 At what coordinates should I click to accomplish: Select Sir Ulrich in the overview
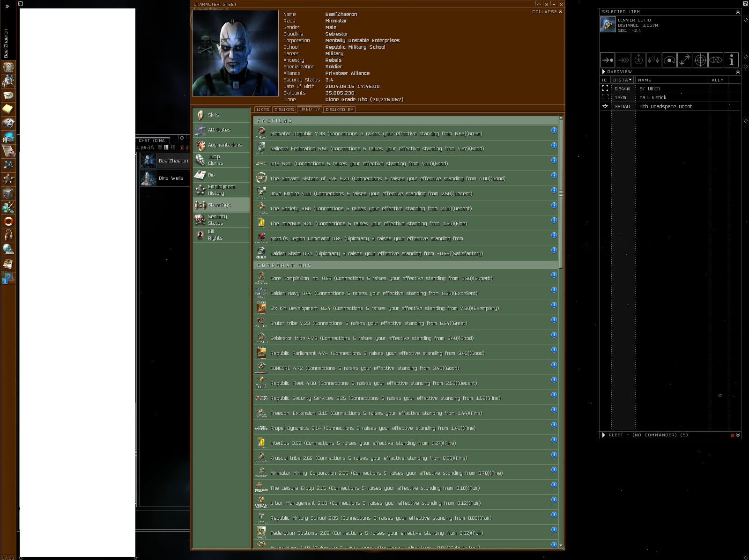670,88
